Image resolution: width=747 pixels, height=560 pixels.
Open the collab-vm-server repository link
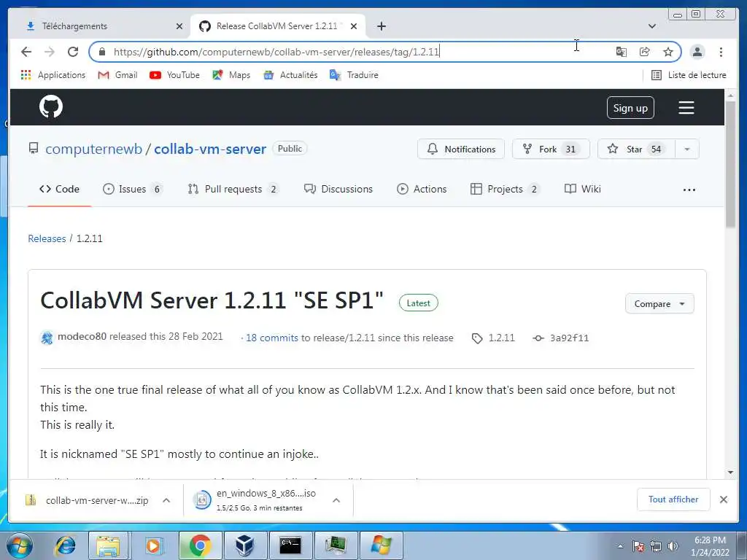coord(210,149)
